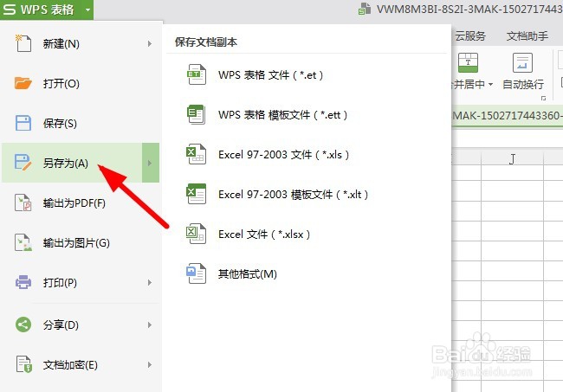The image size is (563, 392).
Task: Open the alignment group dialog launcher
Action: [x=543, y=99]
